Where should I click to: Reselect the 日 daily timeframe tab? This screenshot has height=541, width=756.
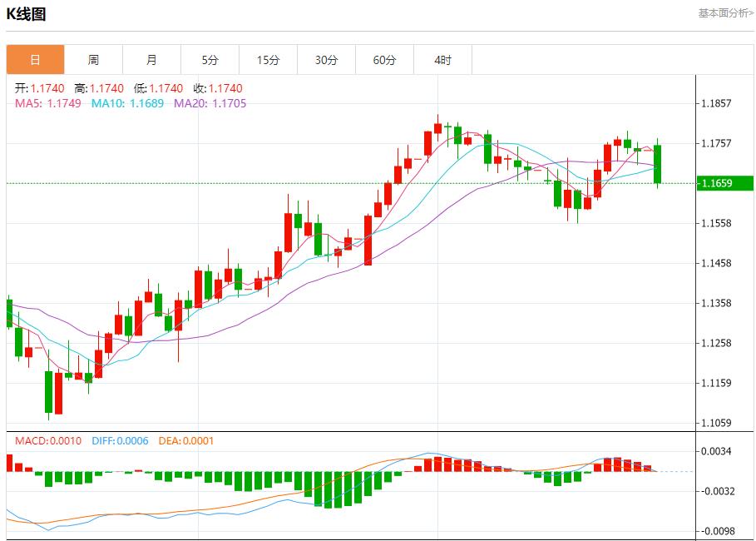35,59
